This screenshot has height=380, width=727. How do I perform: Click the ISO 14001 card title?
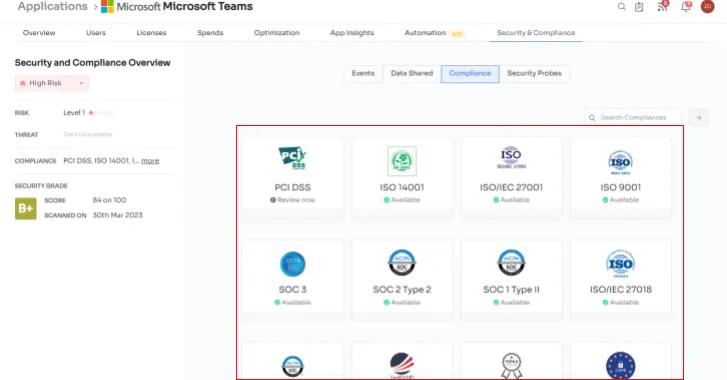(402, 187)
